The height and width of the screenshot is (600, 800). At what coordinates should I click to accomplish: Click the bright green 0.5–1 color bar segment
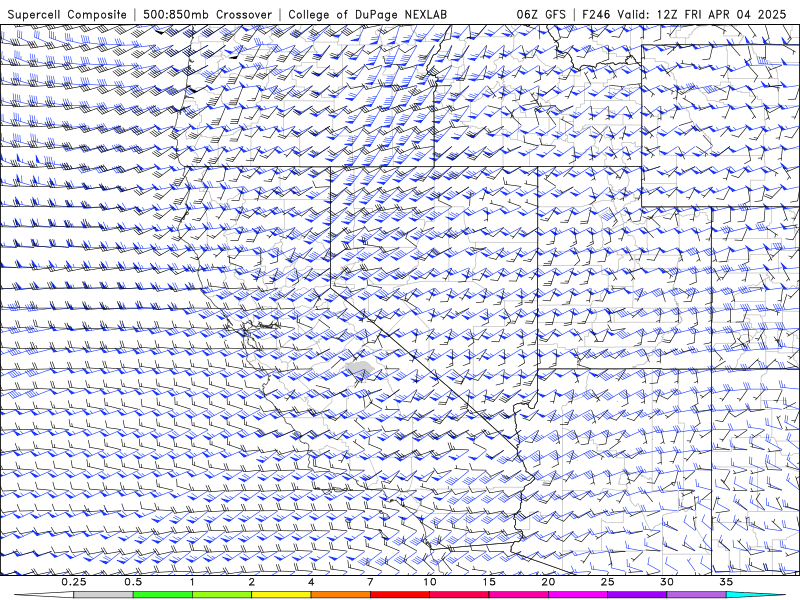[163, 595]
